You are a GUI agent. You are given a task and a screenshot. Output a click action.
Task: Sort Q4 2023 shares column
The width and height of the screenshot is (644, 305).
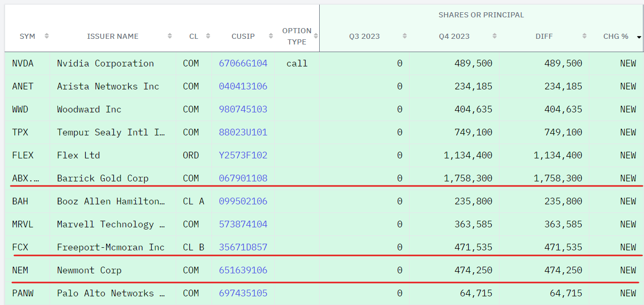(x=494, y=36)
